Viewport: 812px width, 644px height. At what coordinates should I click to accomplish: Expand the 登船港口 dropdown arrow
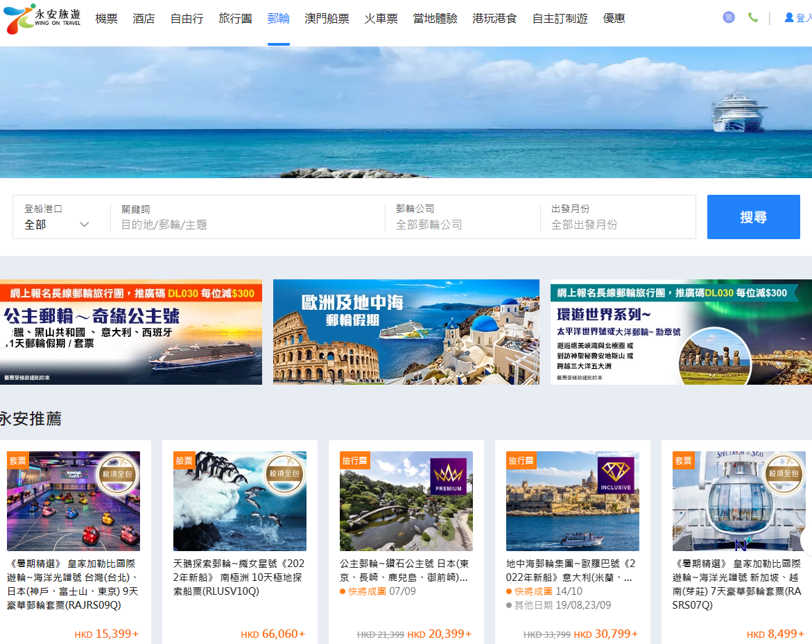85,224
